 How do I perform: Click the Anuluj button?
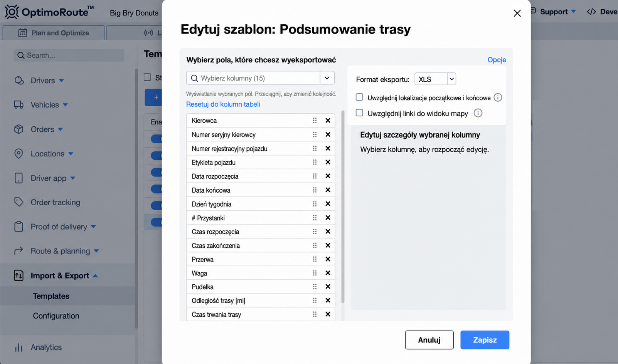(x=429, y=340)
